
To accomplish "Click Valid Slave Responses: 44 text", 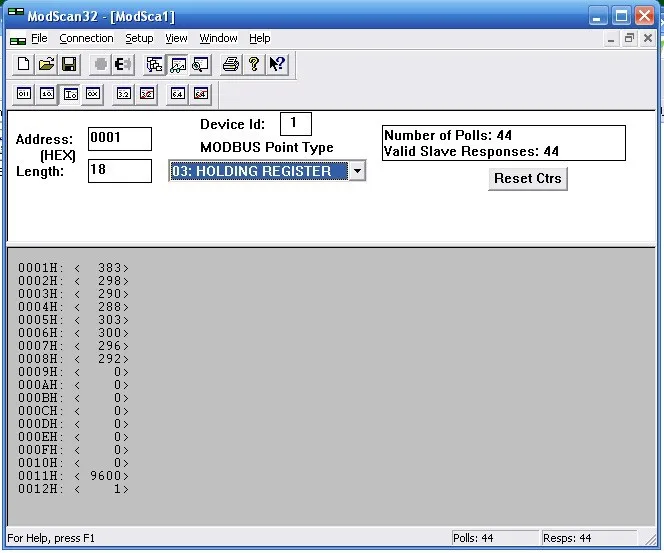I will pos(471,151).
